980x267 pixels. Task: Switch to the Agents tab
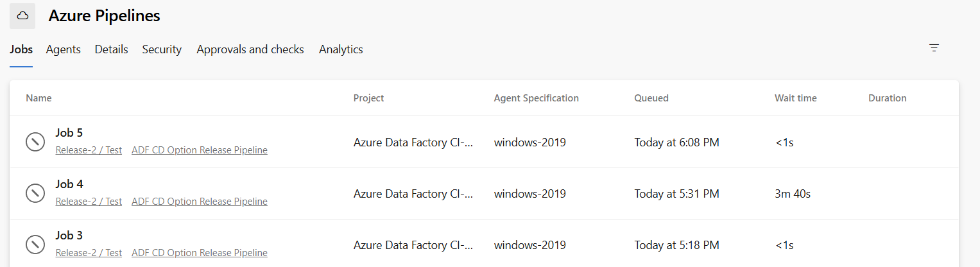[x=64, y=49]
